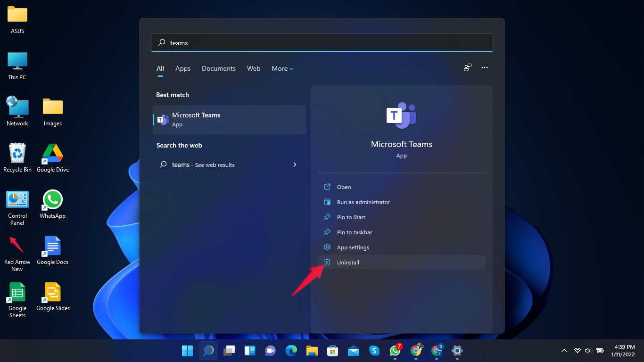The height and width of the screenshot is (362, 644).
Task: Open Microsoft Store from the taskbar
Action: pyautogui.click(x=333, y=351)
